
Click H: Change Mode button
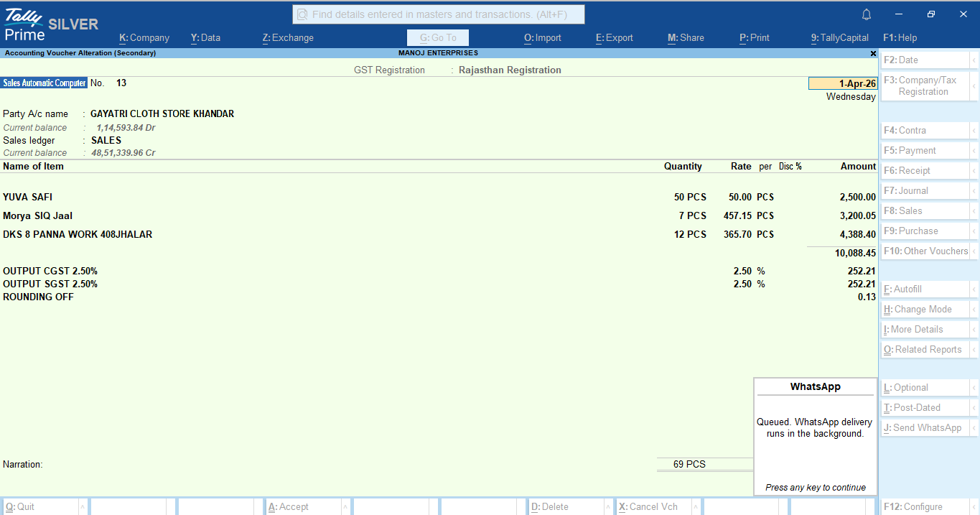tap(925, 310)
